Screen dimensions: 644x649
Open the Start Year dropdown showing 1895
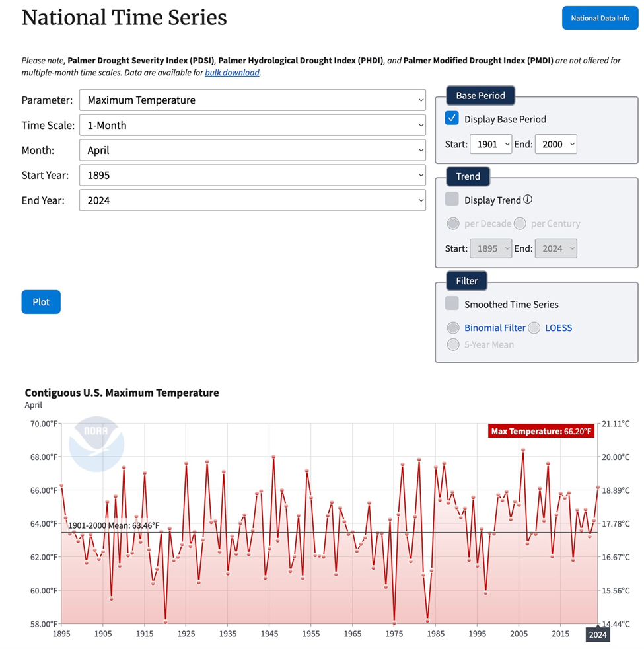pyautogui.click(x=252, y=175)
